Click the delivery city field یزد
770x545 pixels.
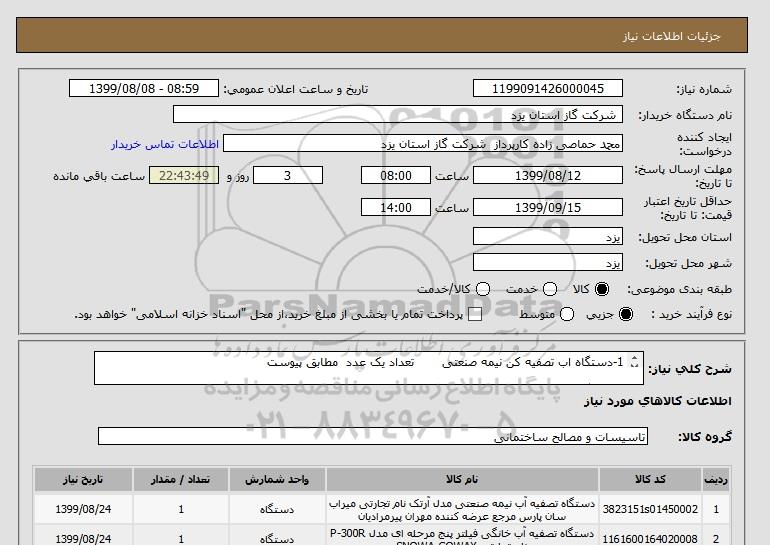(548, 262)
